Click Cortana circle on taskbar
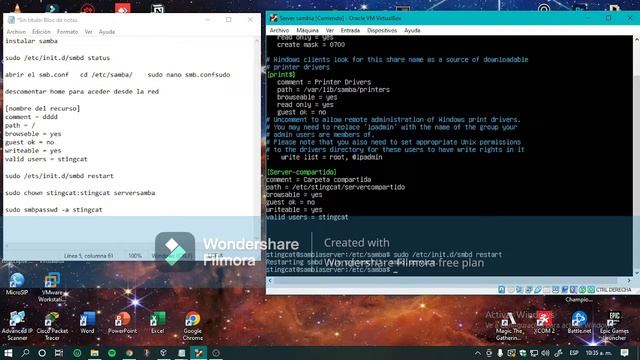 tap(42, 353)
